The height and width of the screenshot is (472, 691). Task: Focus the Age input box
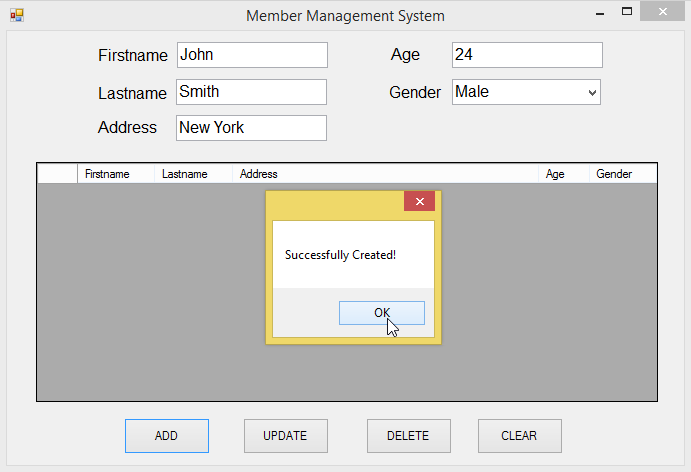click(x=527, y=55)
